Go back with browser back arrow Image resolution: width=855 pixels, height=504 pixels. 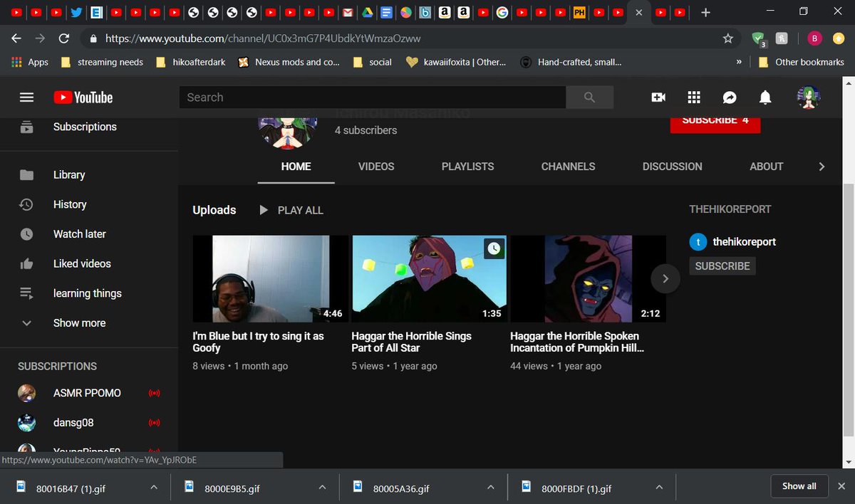16,38
